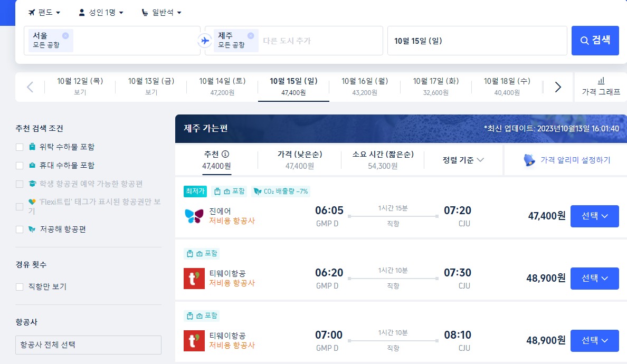Select the 10월 13일 (금) date tab
The image size is (627, 364).
click(151, 87)
